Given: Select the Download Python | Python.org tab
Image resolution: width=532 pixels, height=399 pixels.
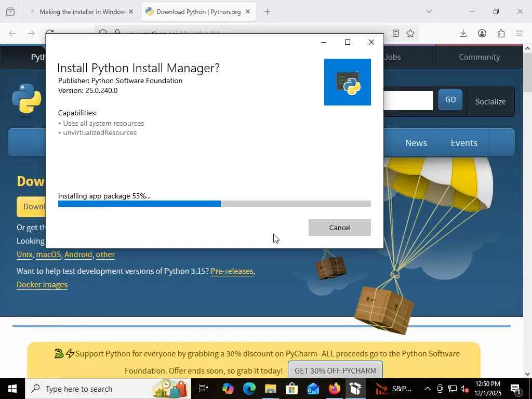Looking at the screenshot, I should click(x=198, y=12).
